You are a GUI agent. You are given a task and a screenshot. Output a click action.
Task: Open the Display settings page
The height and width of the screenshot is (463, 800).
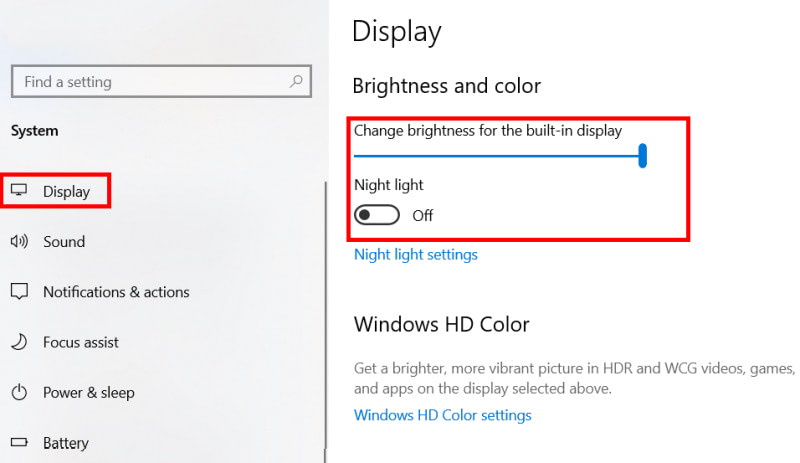pyautogui.click(x=66, y=191)
